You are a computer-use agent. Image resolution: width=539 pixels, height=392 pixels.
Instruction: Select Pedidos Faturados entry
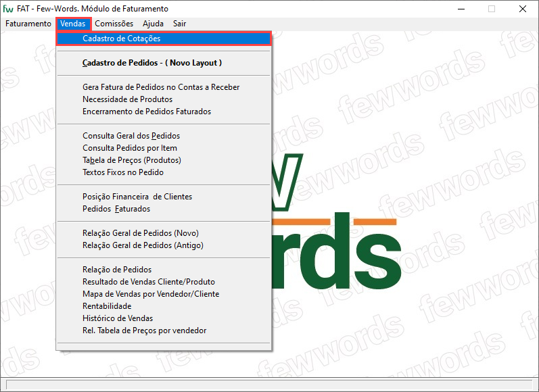[164, 209]
